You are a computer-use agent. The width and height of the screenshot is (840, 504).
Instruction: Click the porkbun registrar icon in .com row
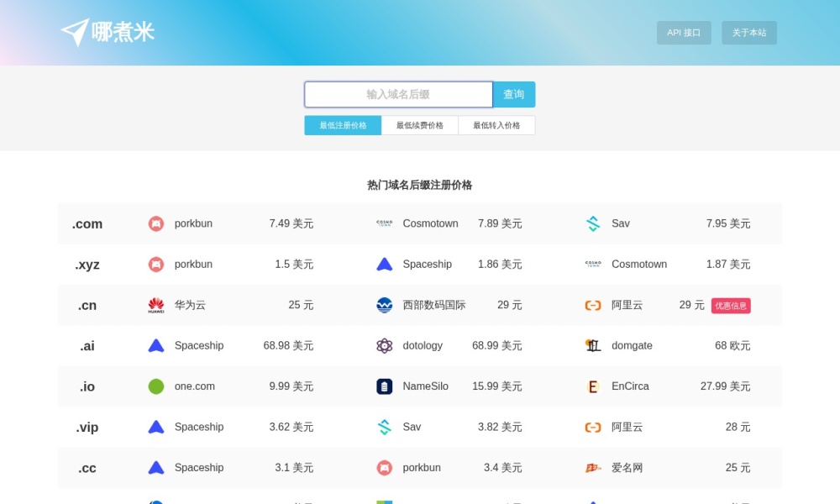(x=155, y=223)
